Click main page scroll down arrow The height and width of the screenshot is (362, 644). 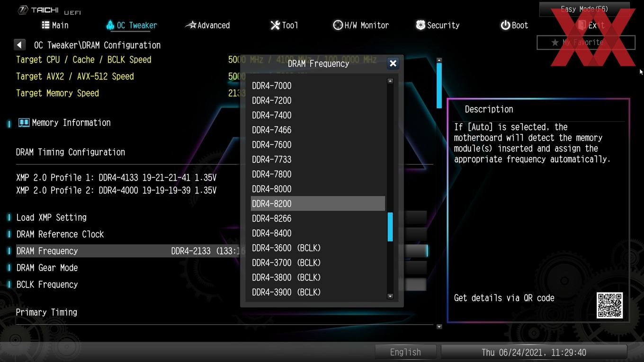[439, 327]
